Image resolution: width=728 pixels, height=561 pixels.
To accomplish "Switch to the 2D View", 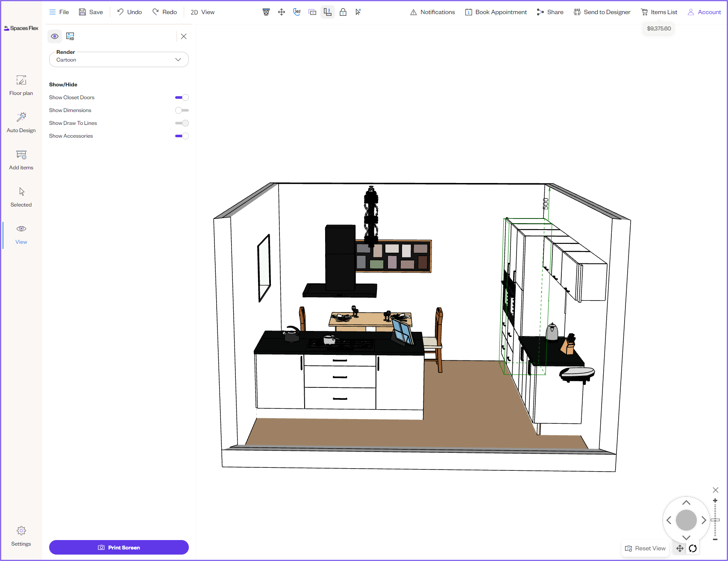I will point(203,12).
